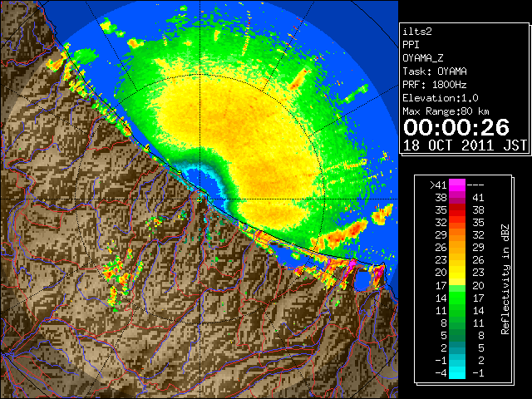Click the date 18 OCT 2011 JST
Viewport: 532px width, 399px height.
tap(465, 145)
